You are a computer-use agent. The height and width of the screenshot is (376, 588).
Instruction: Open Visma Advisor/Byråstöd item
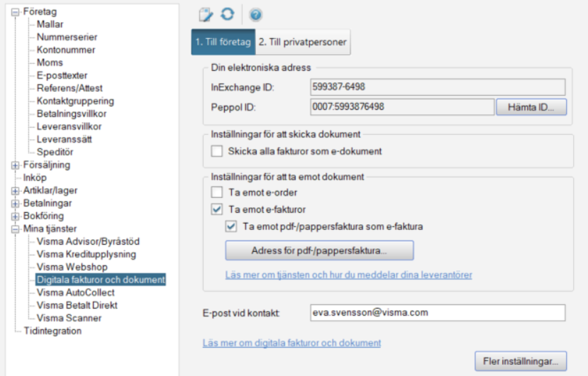tap(88, 241)
